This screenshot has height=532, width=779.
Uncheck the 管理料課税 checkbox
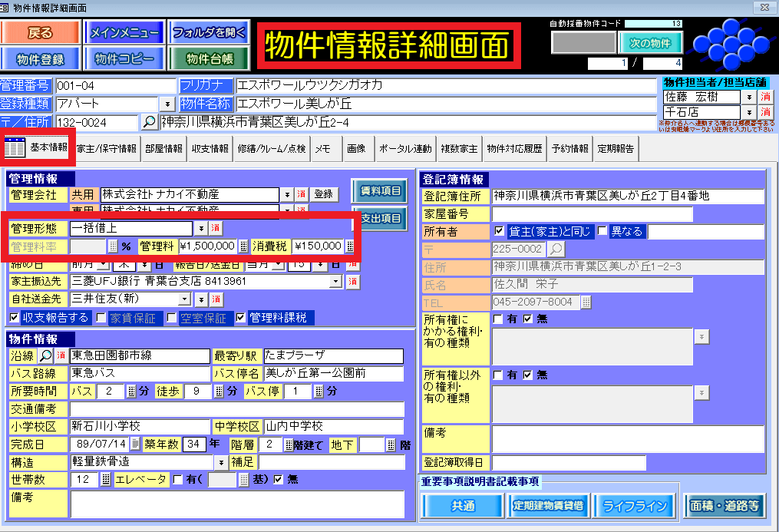click(x=242, y=318)
